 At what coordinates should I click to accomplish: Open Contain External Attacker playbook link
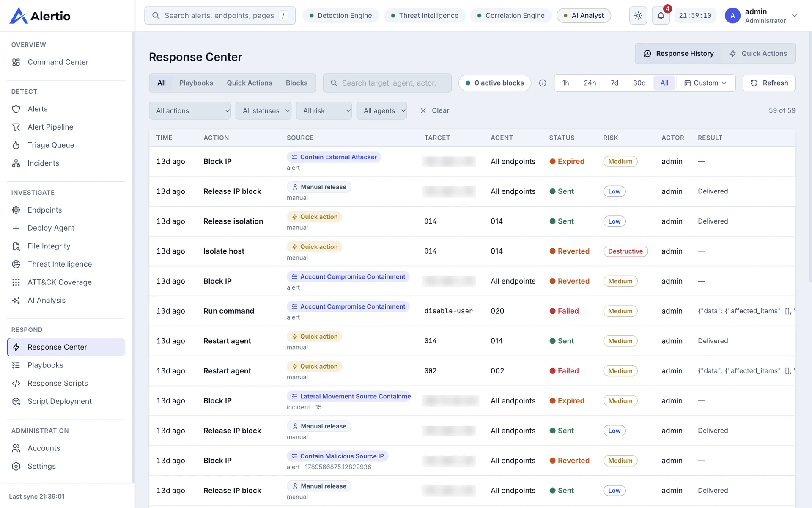pos(334,157)
